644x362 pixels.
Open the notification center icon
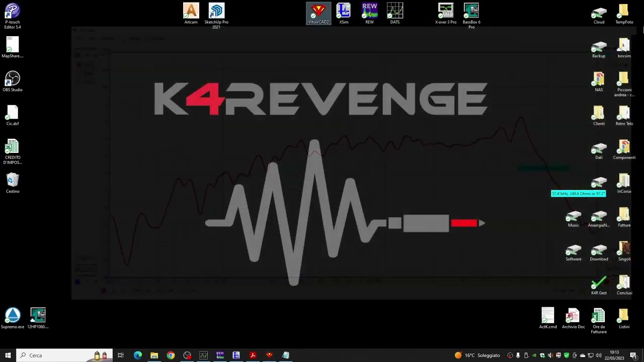(633, 355)
